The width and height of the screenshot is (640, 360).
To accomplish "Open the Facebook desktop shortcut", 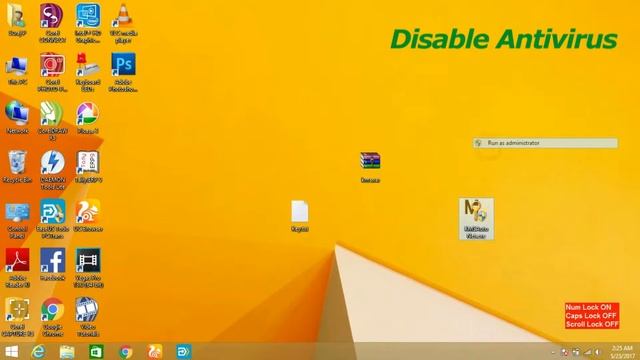I will pos(52,264).
